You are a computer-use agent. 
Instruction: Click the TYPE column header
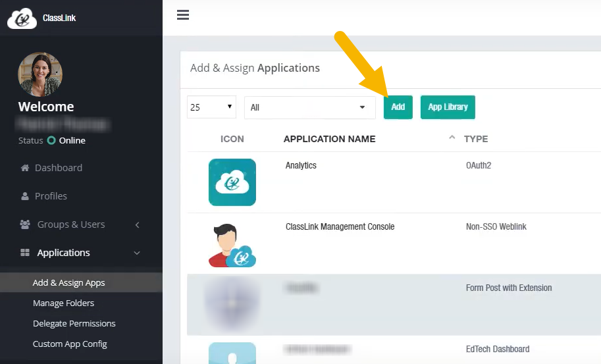tap(476, 139)
